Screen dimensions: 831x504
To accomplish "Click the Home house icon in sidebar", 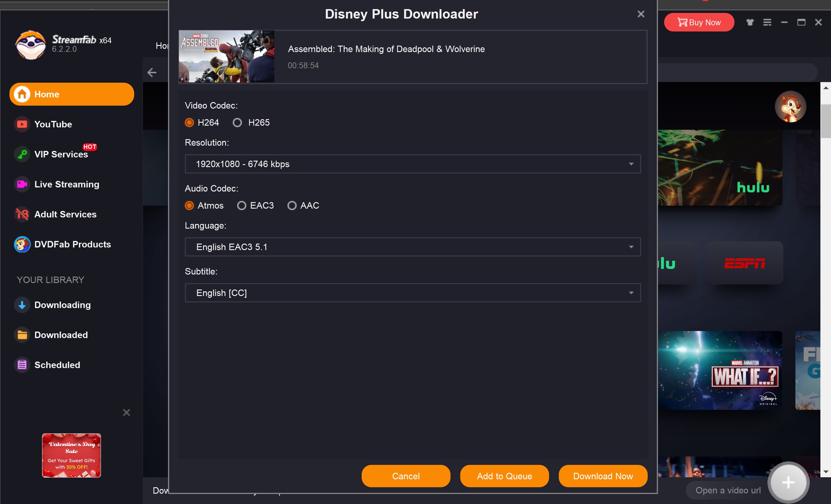I will (x=22, y=94).
